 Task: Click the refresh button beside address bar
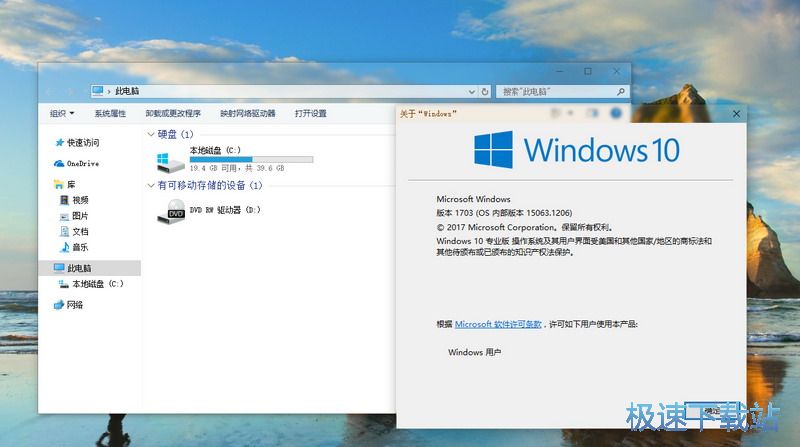pyautogui.click(x=484, y=91)
